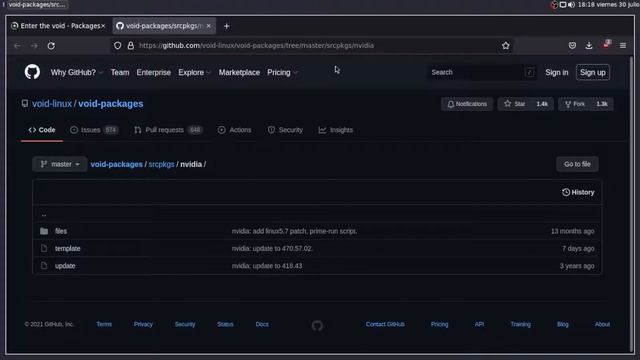Open commit 'nvidia: add linux5.7 patch, prime-run script.'
Screen dimensions: 640x360
pyautogui.click(x=294, y=231)
